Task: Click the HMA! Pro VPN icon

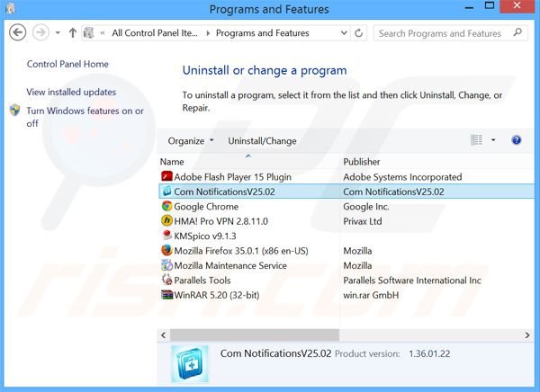Action: 166,220
